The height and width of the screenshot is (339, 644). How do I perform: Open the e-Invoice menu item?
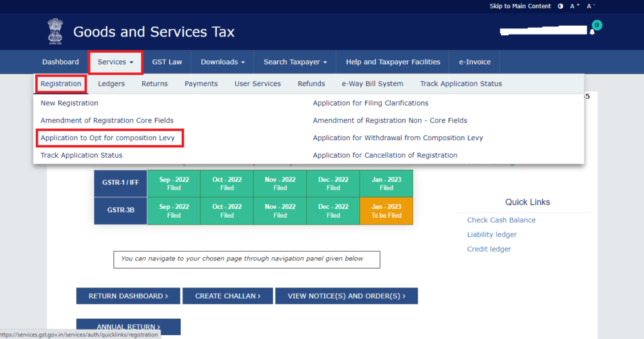pos(475,62)
